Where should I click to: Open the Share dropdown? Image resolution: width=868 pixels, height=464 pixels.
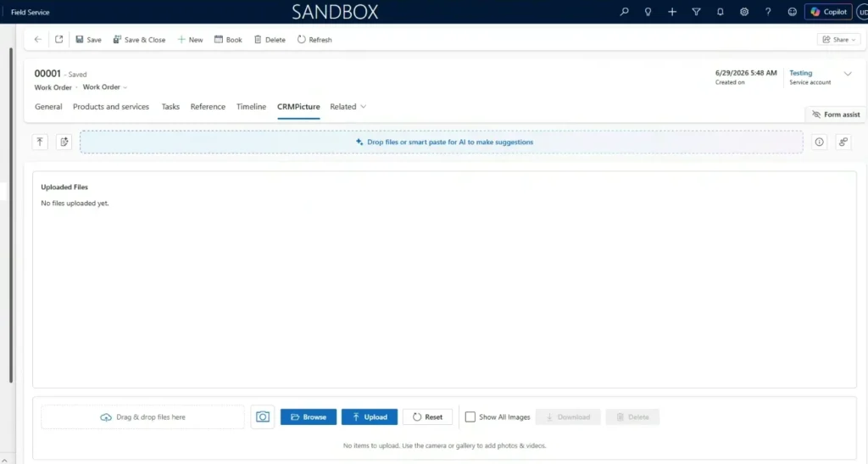[x=838, y=39]
